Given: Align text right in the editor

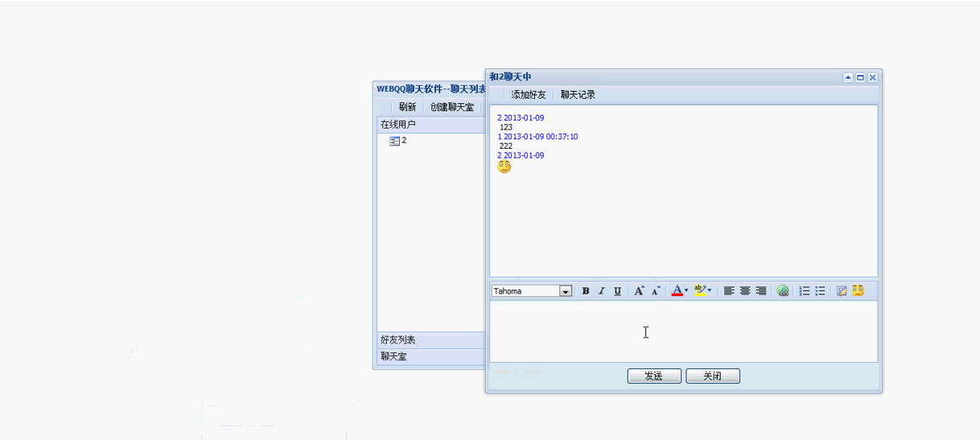Looking at the screenshot, I should [x=761, y=291].
